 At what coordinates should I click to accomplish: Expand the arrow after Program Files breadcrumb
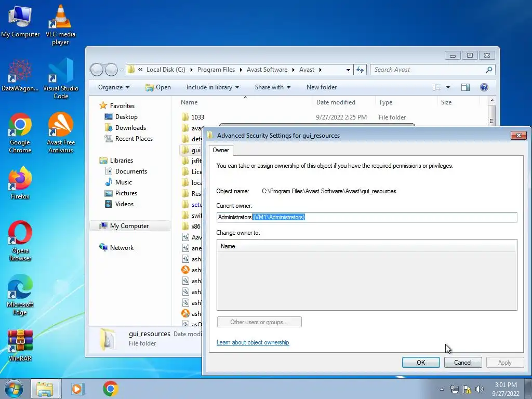pyautogui.click(x=241, y=70)
